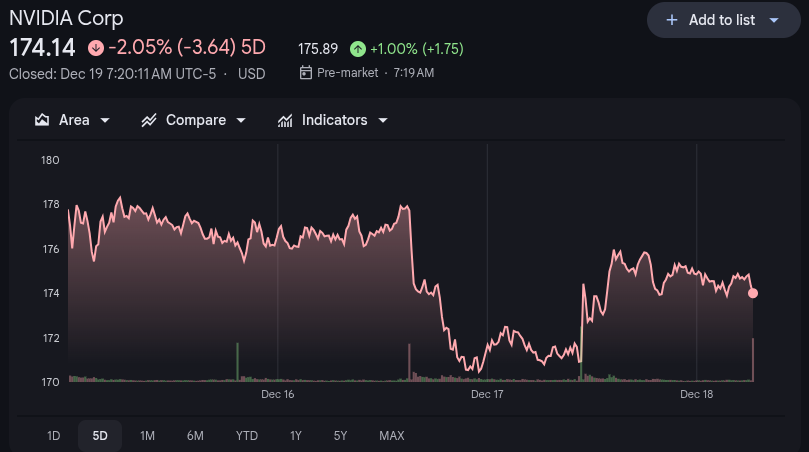The width and height of the screenshot is (809, 452).
Task: Click the Compare lines icon
Action: click(x=149, y=120)
